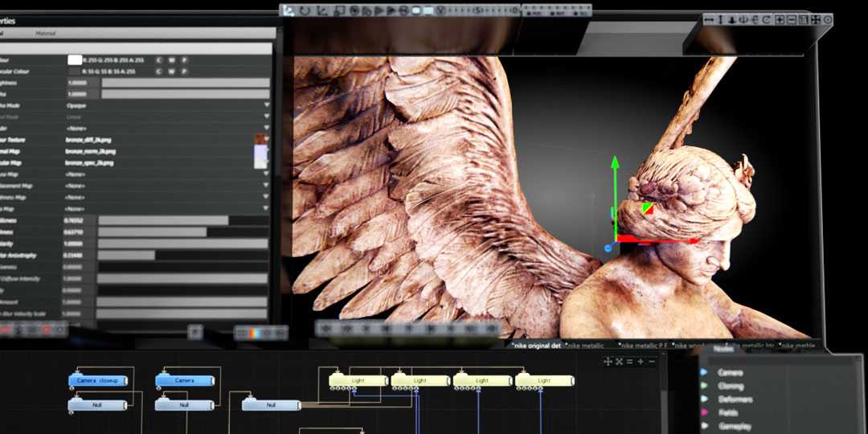This screenshot has width=868, height=434.
Task: Open the Opaque blend mode dropdown
Action: pyautogui.click(x=266, y=104)
